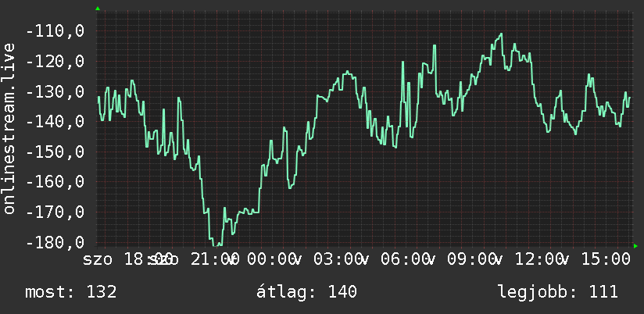This screenshot has height=314, width=644.
Task: Select the -180,0 y-axis label
Action: pyautogui.click(x=55, y=242)
